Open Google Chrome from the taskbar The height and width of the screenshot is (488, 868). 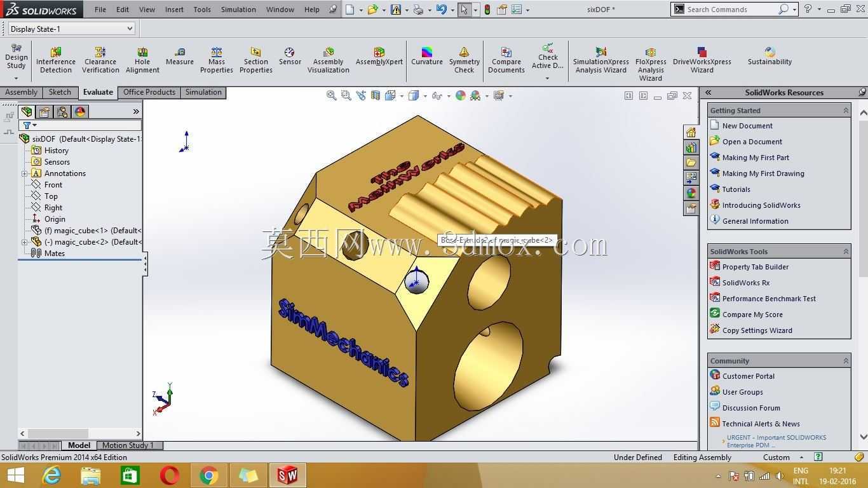click(209, 475)
